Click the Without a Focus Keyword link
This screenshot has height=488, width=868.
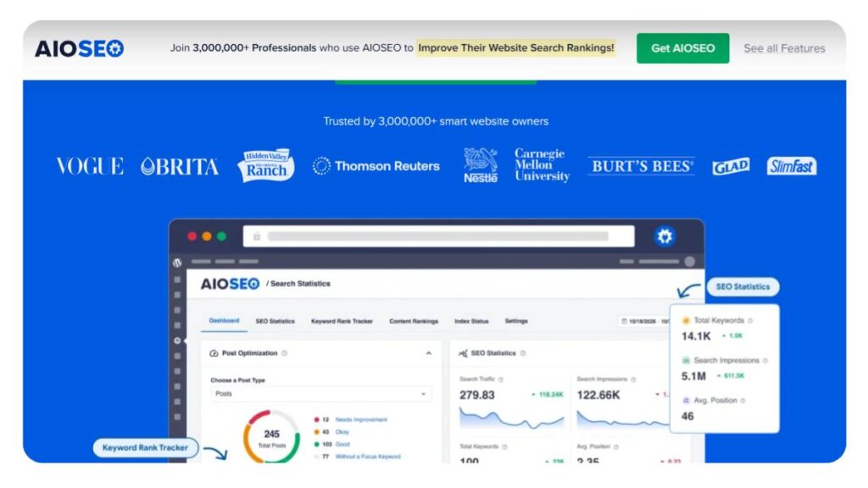click(x=368, y=457)
